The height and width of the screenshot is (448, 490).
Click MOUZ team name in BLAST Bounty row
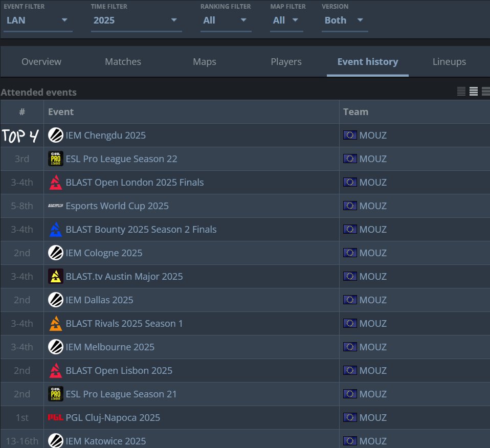(x=373, y=229)
